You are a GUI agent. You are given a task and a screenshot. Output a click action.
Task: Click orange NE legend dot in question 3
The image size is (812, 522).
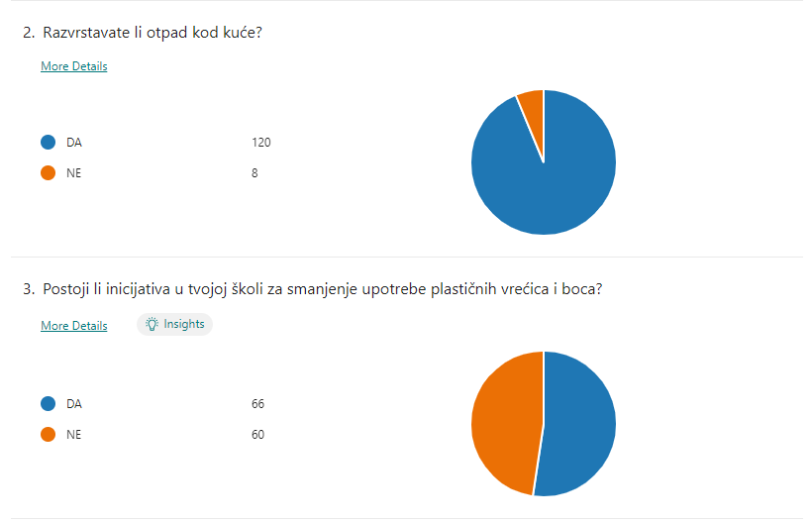(x=49, y=435)
